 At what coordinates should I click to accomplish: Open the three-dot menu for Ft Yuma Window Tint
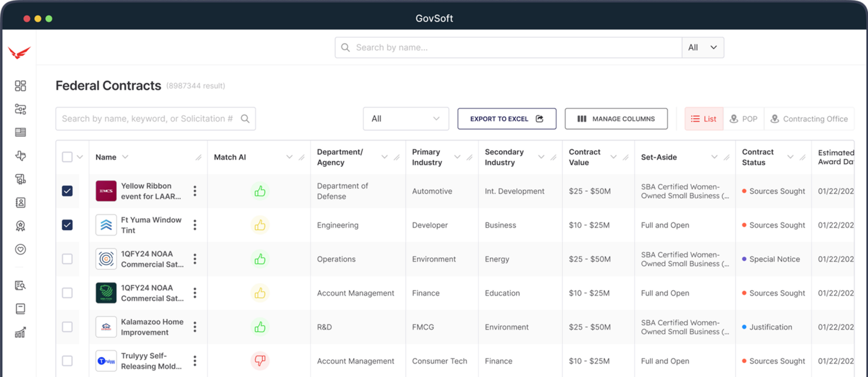pyautogui.click(x=195, y=225)
